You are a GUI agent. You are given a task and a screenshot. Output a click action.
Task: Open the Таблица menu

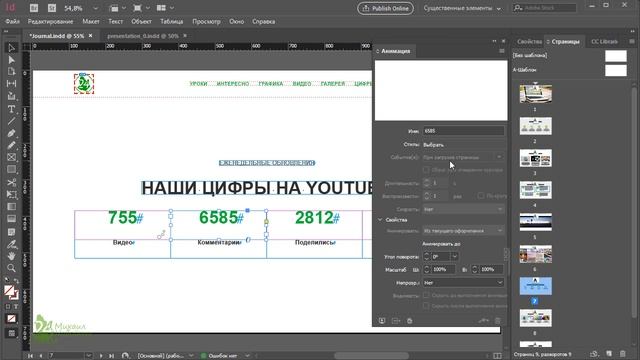click(x=171, y=21)
